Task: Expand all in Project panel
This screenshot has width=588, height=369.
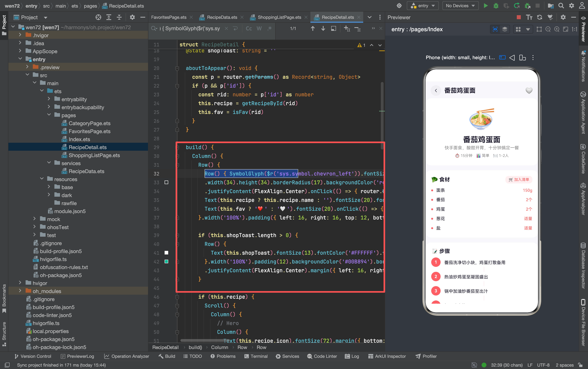Action: click(x=109, y=17)
